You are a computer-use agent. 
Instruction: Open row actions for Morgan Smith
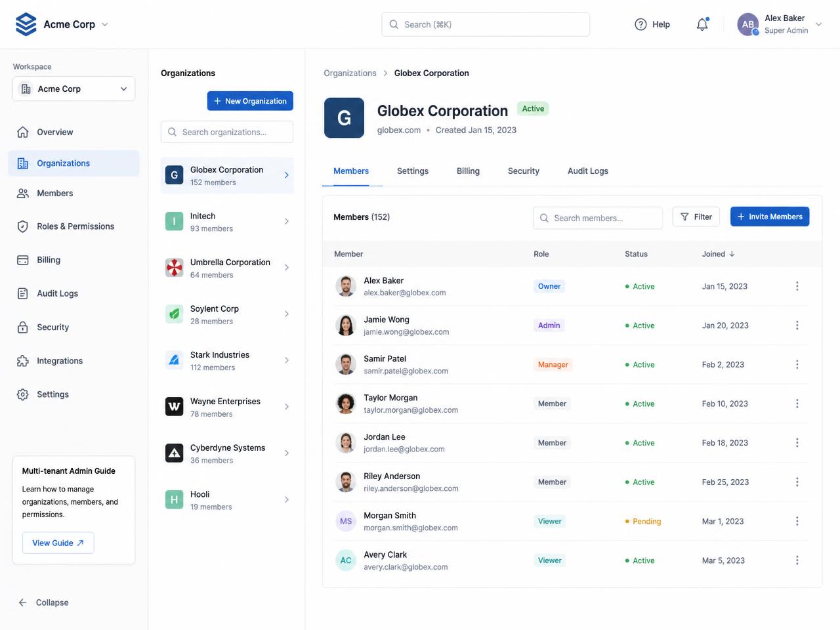pyautogui.click(x=797, y=521)
